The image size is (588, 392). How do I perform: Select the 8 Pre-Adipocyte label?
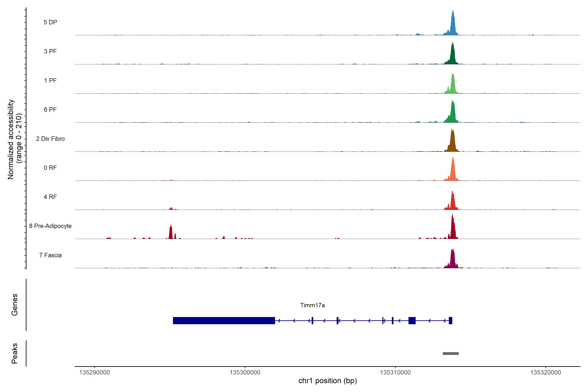tap(50, 226)
